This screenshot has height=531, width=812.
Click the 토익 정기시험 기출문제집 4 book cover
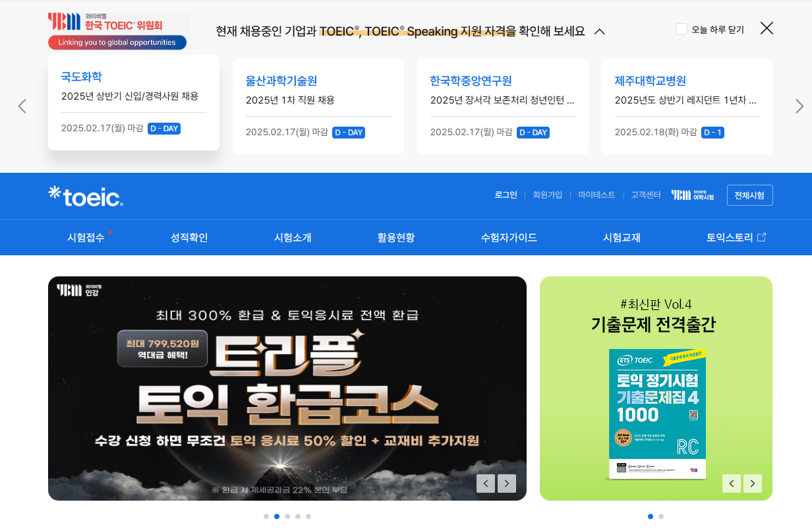[x=658, y=414]
